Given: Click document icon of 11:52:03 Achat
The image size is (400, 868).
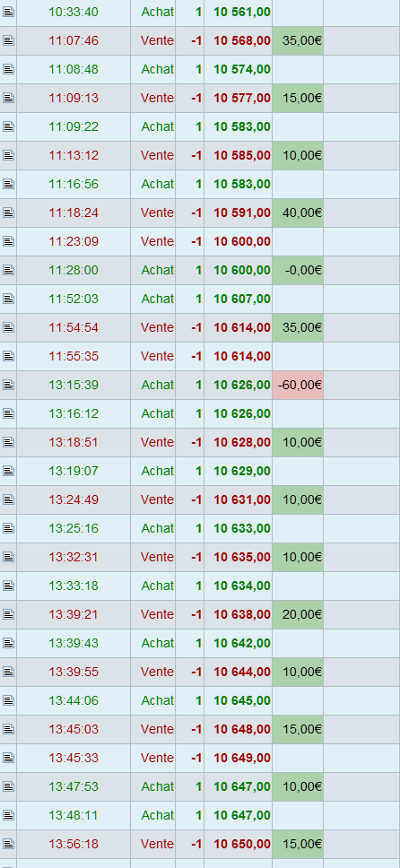Looking at the screenshot, I should 8,299.
